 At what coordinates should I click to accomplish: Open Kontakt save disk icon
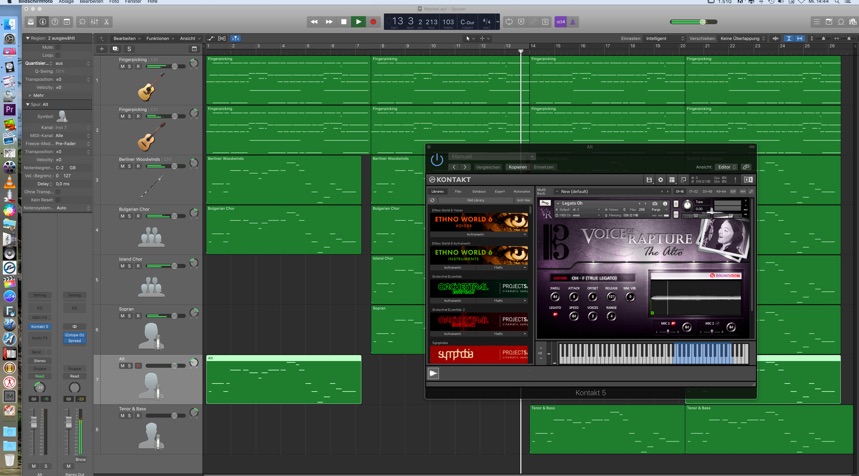click(x=649, y=180)
